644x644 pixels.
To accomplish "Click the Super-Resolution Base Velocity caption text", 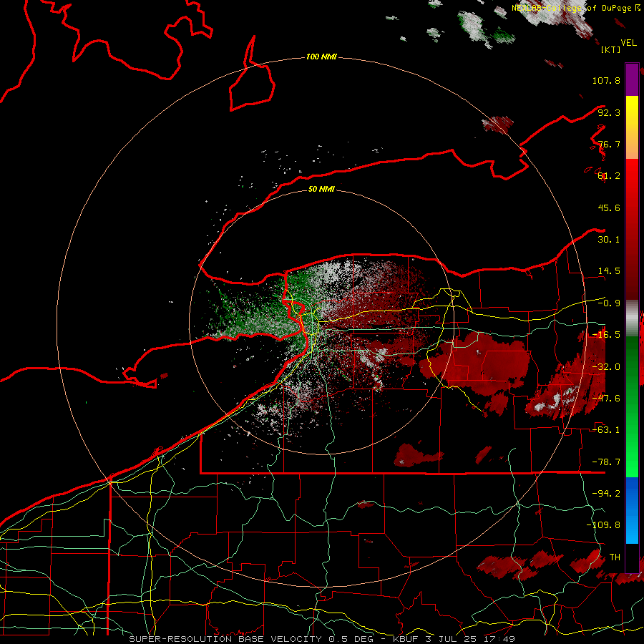I will [x=321, y=639].
